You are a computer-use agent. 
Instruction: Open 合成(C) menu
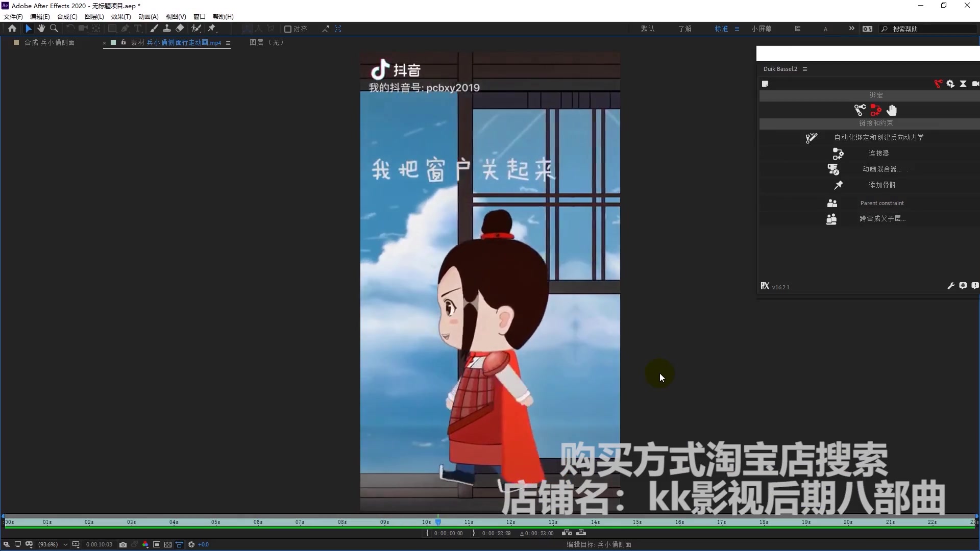[67, 16]
